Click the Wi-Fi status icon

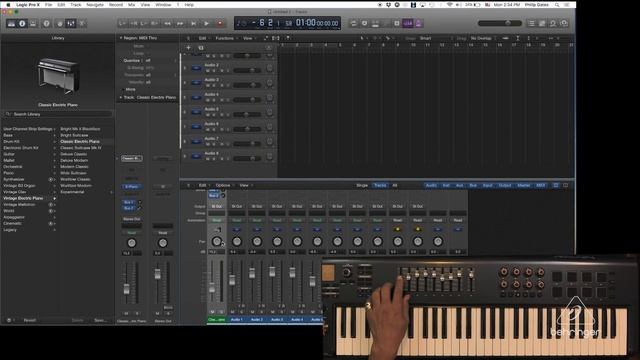coord(450,5)
